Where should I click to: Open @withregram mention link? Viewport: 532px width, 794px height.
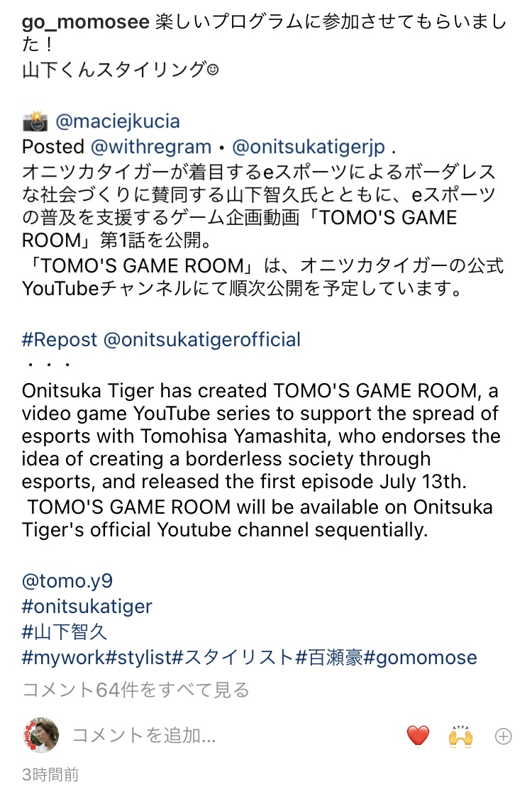click(x=151, y=147)
